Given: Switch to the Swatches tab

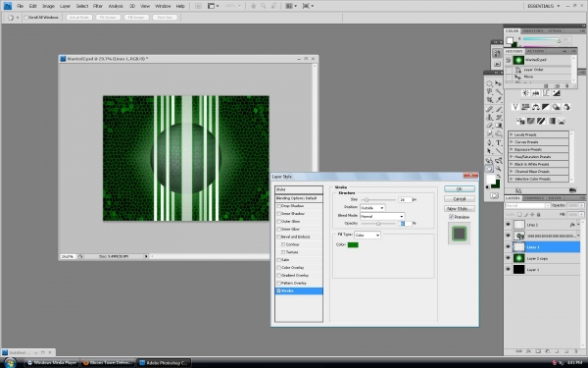Looking at the screenshot, I should [533, 30].
